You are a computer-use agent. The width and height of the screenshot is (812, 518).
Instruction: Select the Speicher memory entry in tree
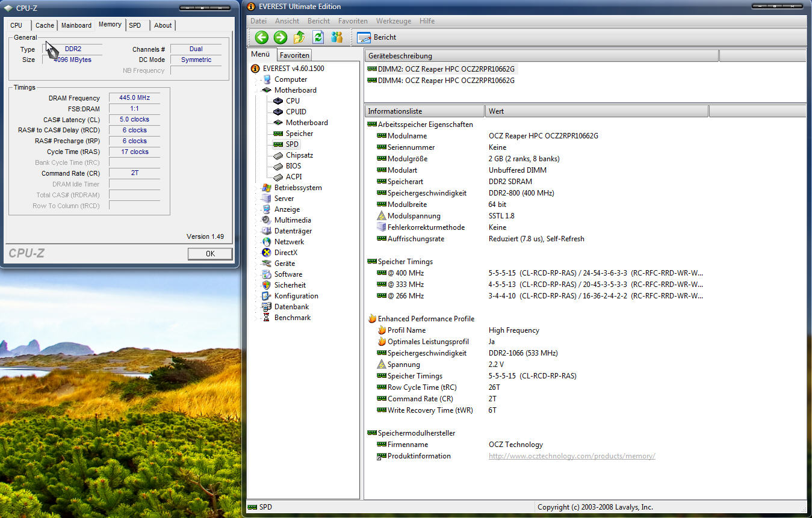pos(299,134)
